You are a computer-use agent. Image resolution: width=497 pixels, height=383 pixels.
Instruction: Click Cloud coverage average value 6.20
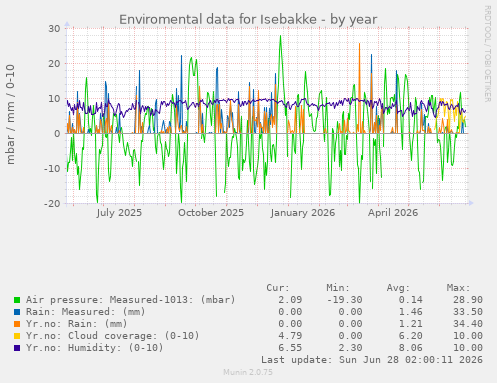(x=410, y=336)
